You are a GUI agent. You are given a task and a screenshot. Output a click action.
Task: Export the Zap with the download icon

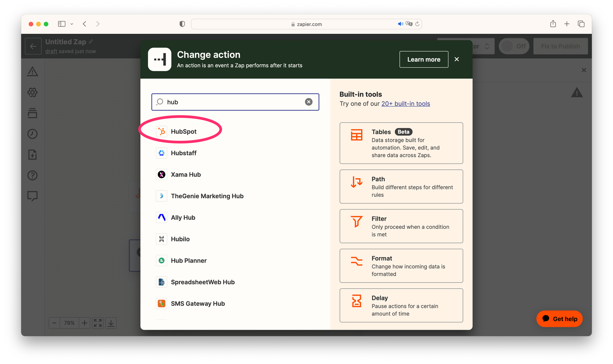tap(111, 323)
